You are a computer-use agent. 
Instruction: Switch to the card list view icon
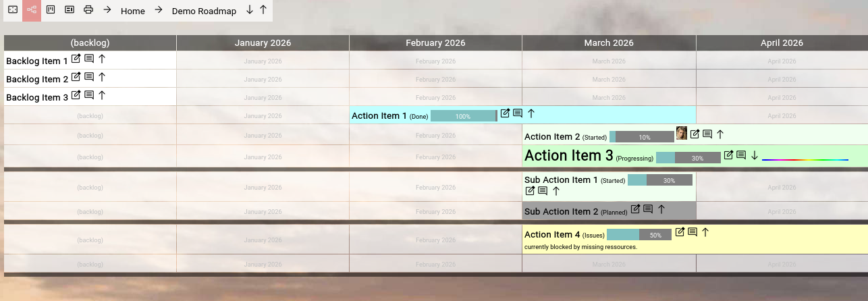click(x=70, y=10)
